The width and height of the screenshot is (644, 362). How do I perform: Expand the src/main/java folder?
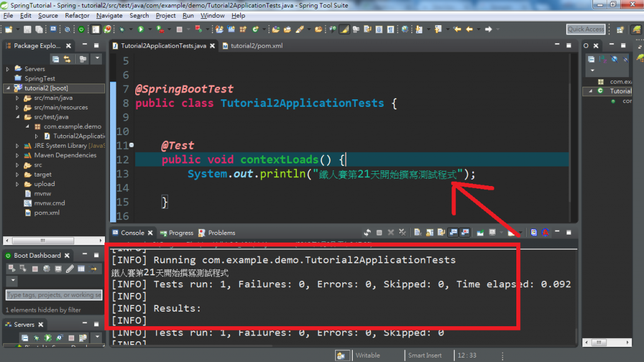click(17, 98)
